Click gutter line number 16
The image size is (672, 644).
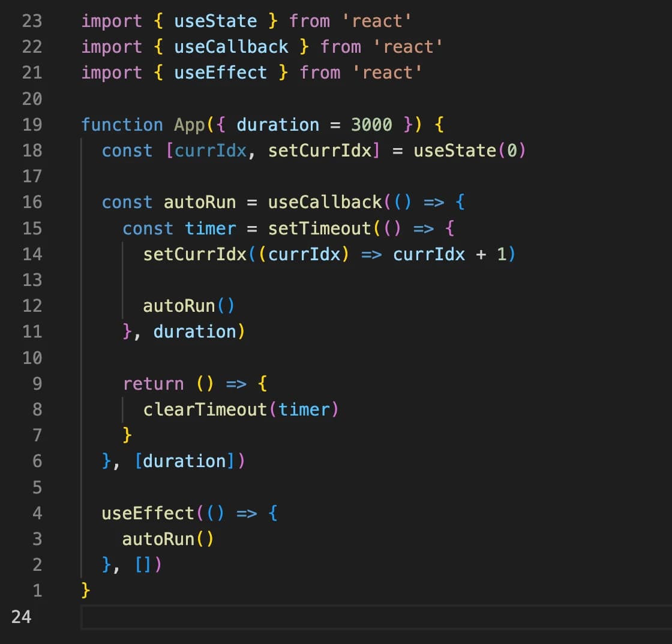32,202
